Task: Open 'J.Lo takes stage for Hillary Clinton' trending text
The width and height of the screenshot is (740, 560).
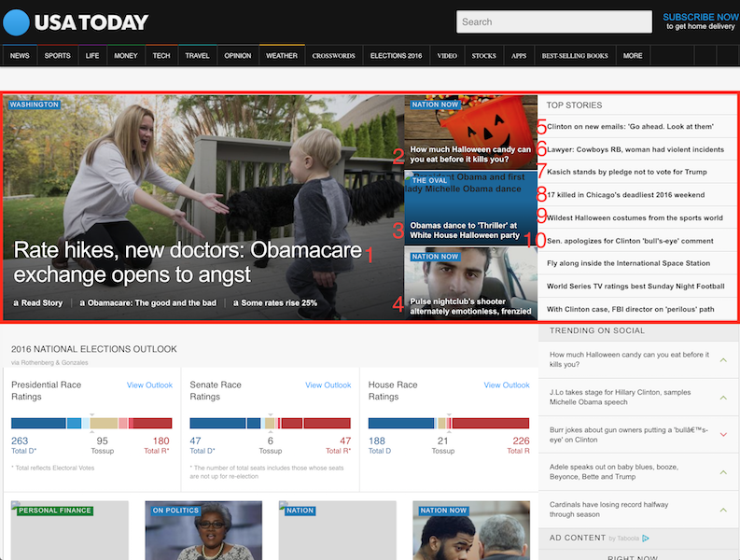Action: click(x=620, y=397)
